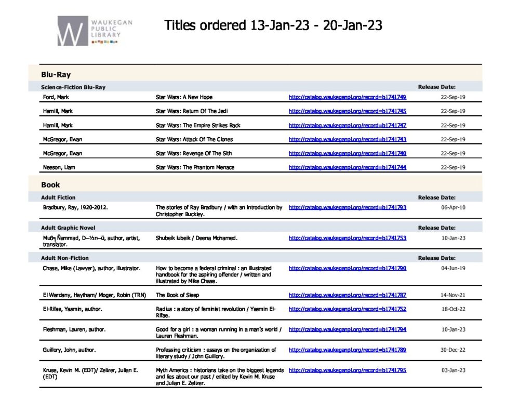Click the title "Star Wars: Return Of The Jedi"

coord(192,111)
